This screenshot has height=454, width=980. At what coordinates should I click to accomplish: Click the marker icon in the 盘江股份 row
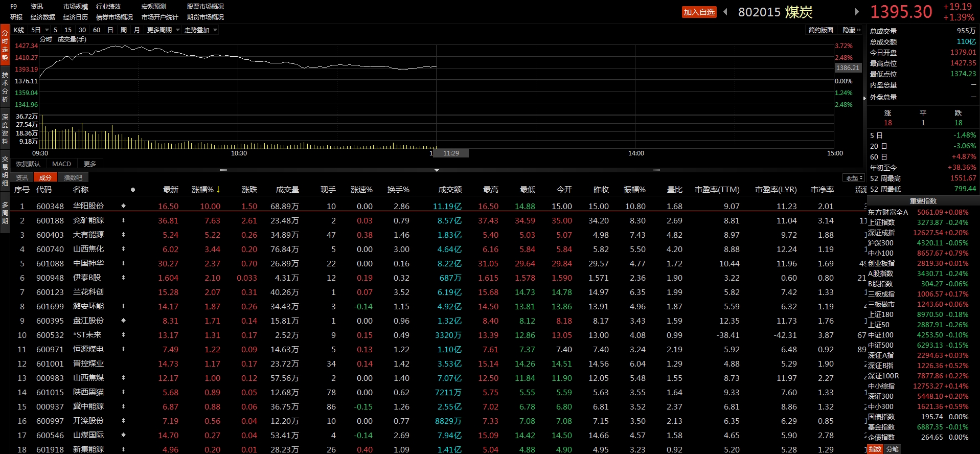pyautogui.click(x=123, y=321)
